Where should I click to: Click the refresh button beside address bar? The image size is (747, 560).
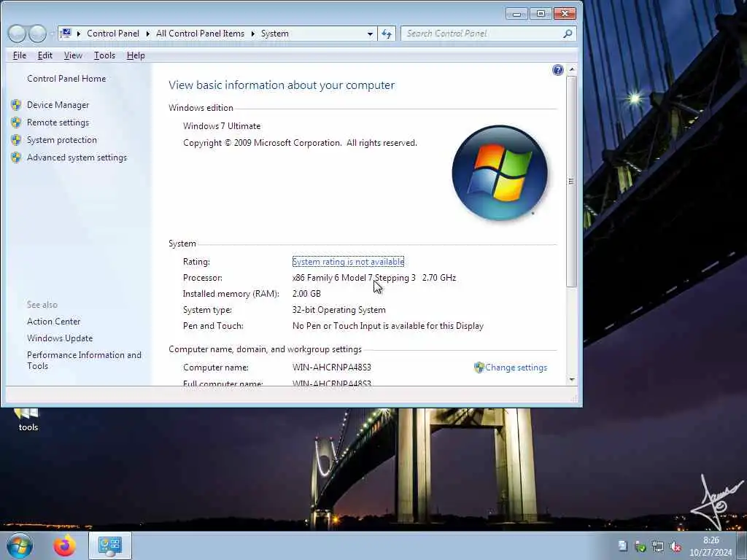[x=387, y=34]
